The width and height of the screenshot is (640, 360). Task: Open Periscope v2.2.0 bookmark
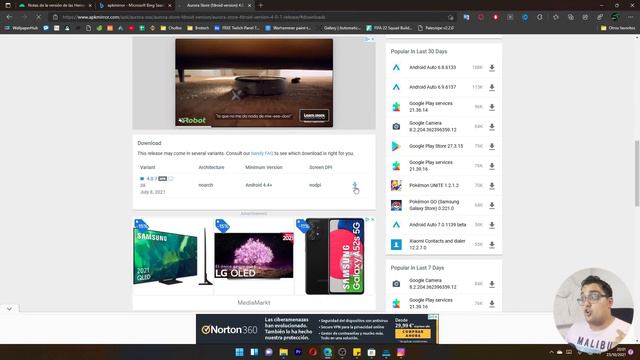tap(436, 28)
